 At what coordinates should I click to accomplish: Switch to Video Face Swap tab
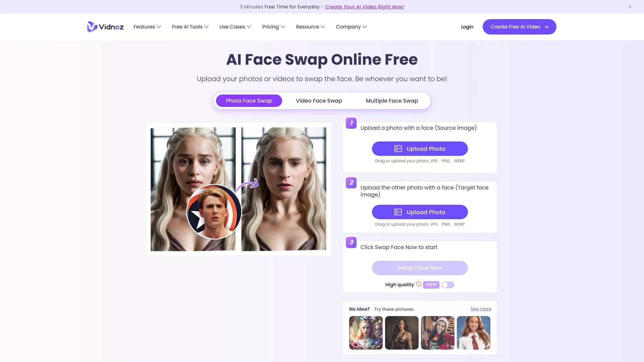point(319,100)
